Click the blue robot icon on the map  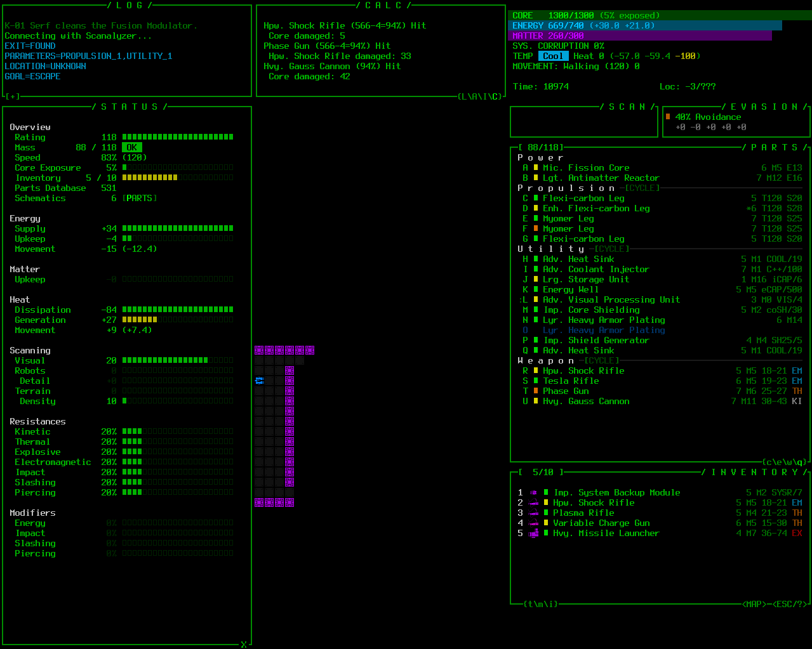point(259,381)
